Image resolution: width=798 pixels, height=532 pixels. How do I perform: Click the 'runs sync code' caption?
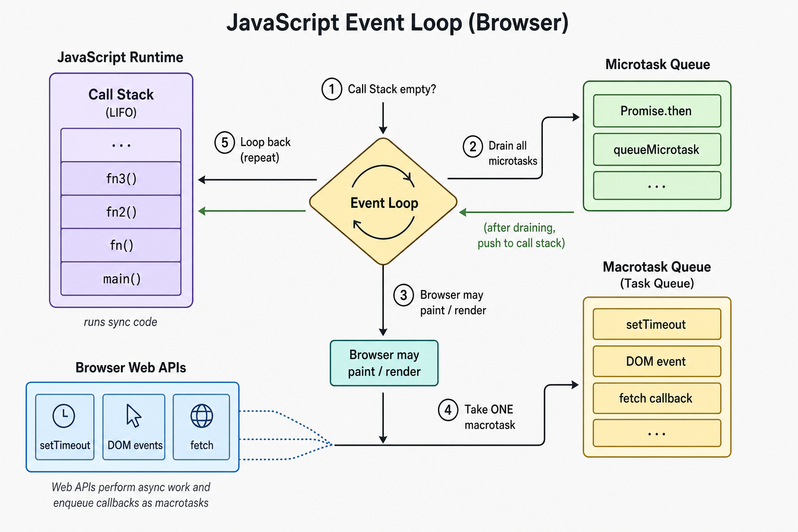click(x=121, y=322)
